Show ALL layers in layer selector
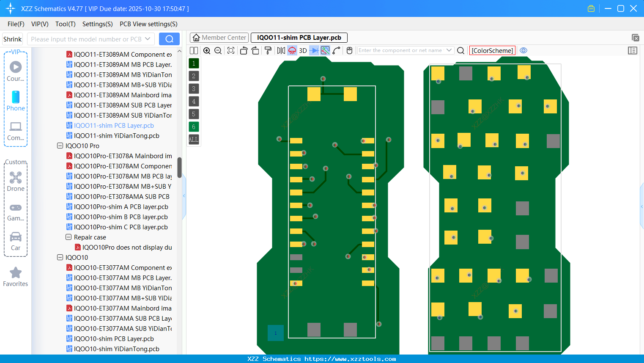 194,140
